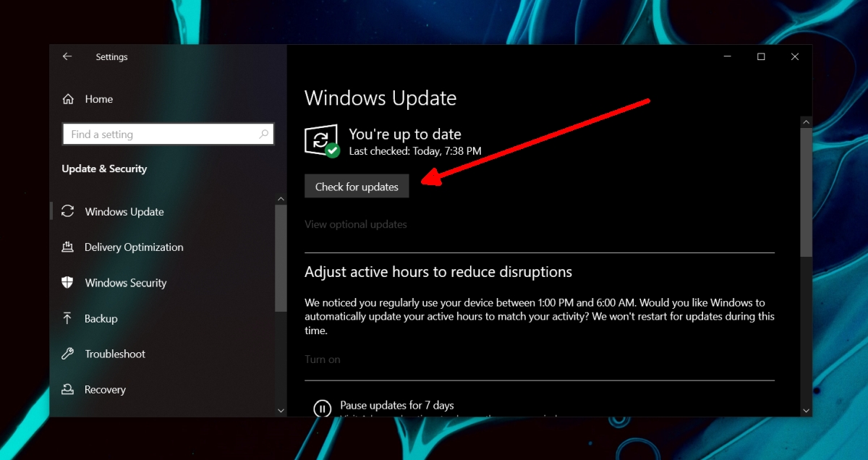
Task: Click the Update & Security section title
Action: [x=104, y=169]
